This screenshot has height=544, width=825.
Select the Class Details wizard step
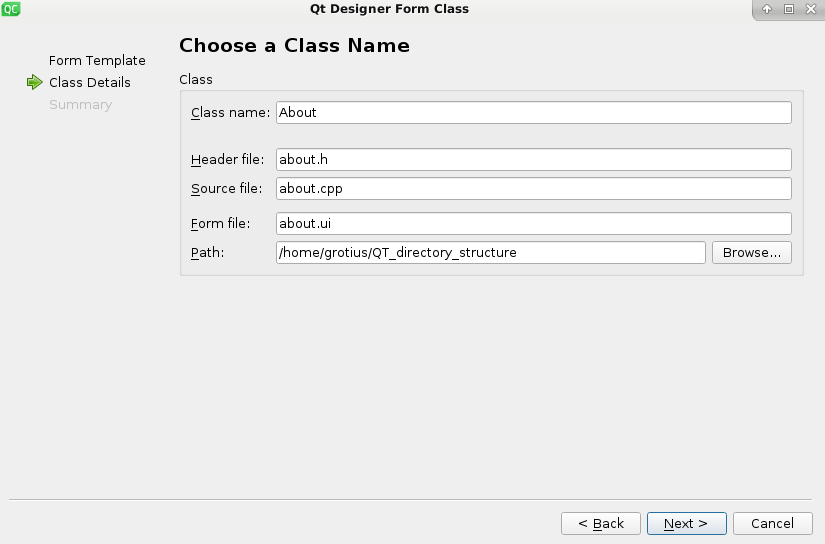[x=90, y=83]
